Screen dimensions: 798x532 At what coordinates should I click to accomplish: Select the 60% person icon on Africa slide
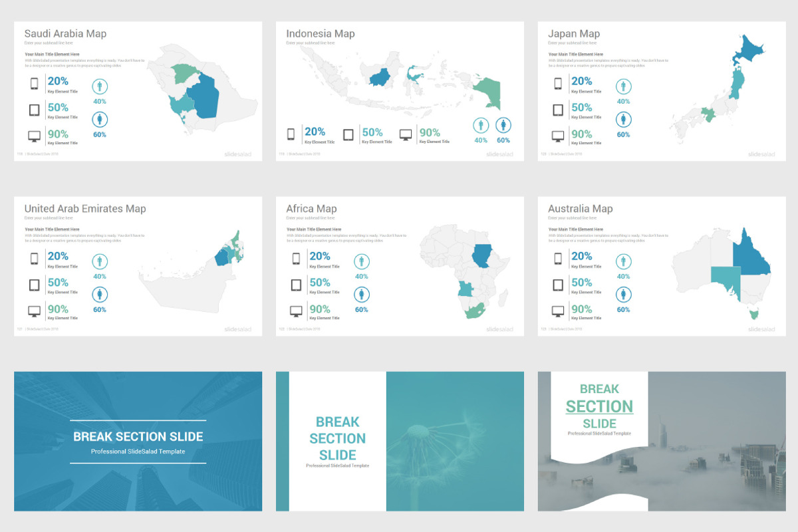(362, 295)
